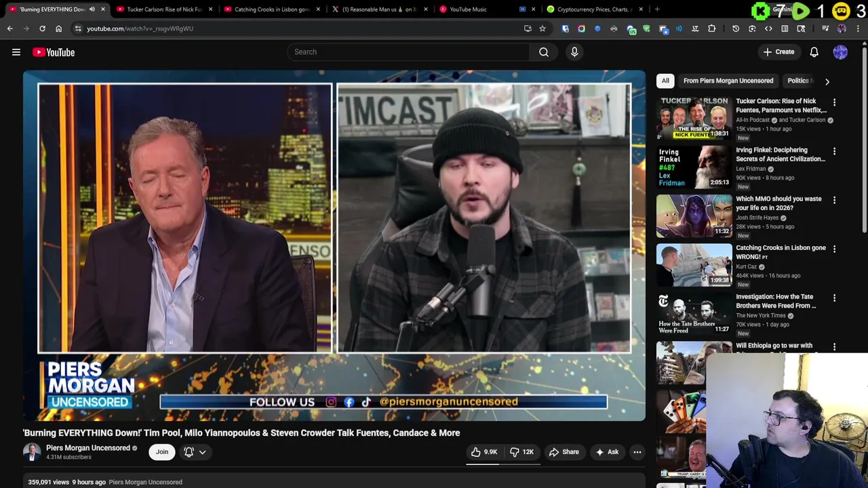Switch to Reasonable Man X tab
This screenshot has height=488, width=868.
coord(379,9)
